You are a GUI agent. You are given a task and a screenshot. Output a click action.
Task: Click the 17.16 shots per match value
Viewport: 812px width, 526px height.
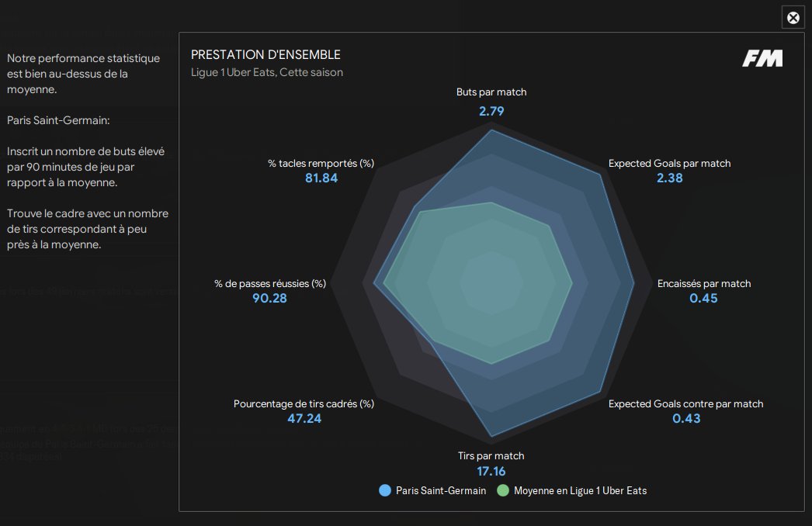click(491, 472)
